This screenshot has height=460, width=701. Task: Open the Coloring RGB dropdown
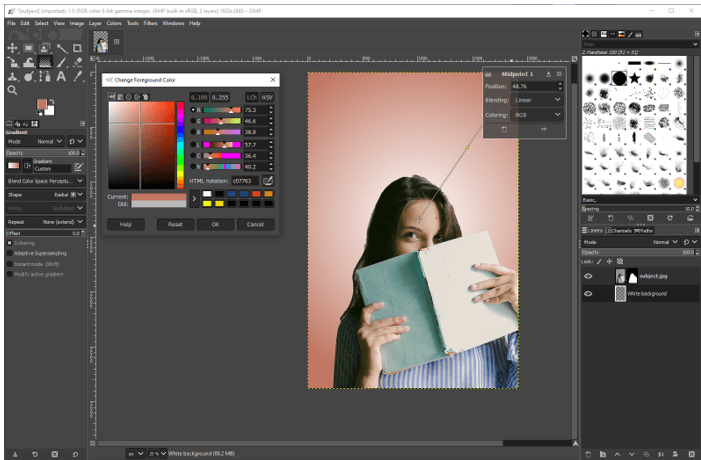(x=537, y=115)
